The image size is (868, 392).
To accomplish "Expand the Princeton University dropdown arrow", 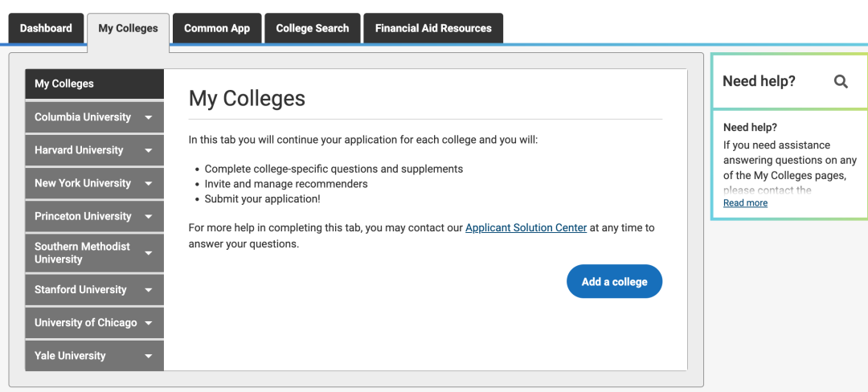I will 148,216.
